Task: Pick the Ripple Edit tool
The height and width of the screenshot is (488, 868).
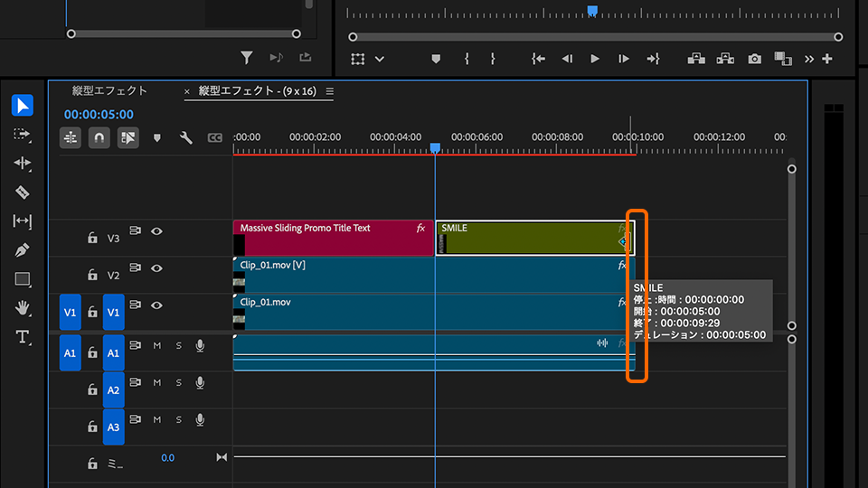Action: [x=23, y=164]
